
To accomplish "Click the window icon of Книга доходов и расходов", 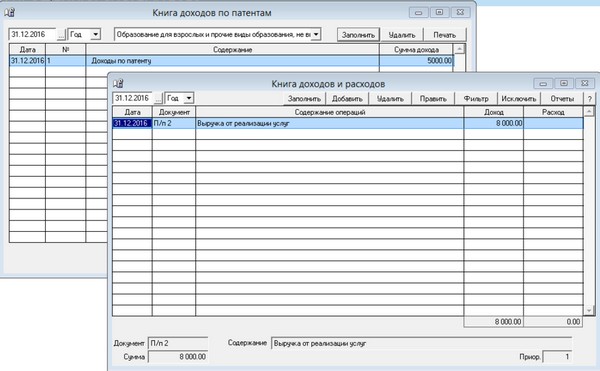I will pos(118,83).
